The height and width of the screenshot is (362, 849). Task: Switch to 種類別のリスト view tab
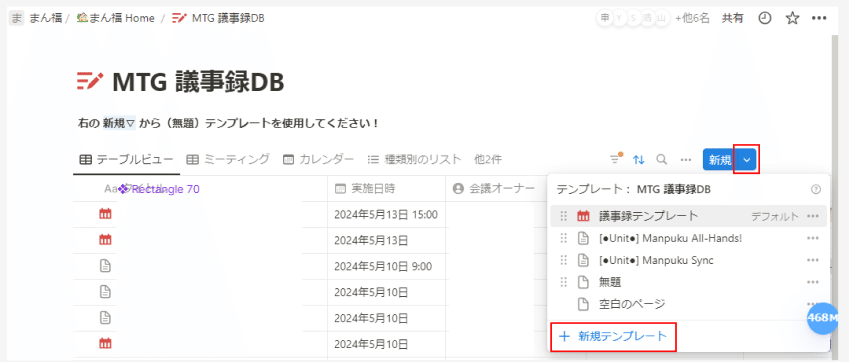point(414,159)
